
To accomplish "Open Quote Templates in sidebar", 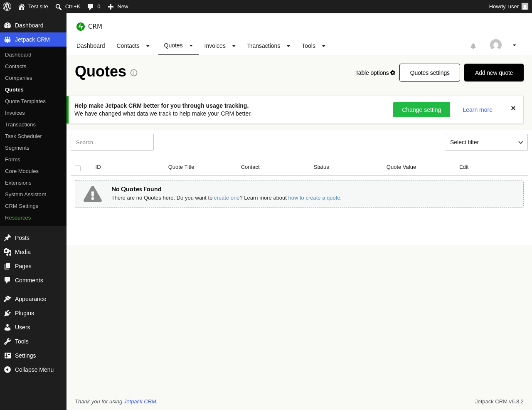I will pyautogui.click(x=25, y=101).
